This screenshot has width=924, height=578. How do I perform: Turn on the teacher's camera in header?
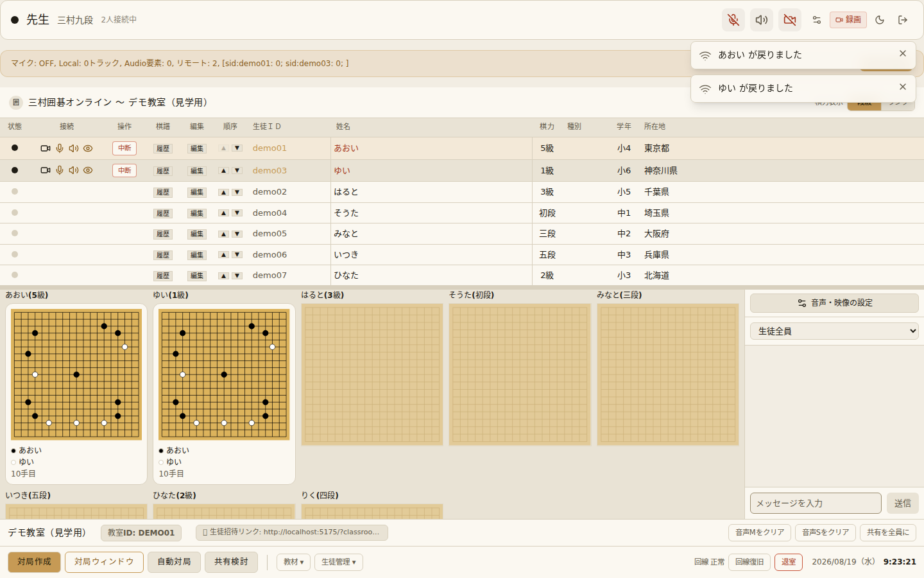point(790,20)
